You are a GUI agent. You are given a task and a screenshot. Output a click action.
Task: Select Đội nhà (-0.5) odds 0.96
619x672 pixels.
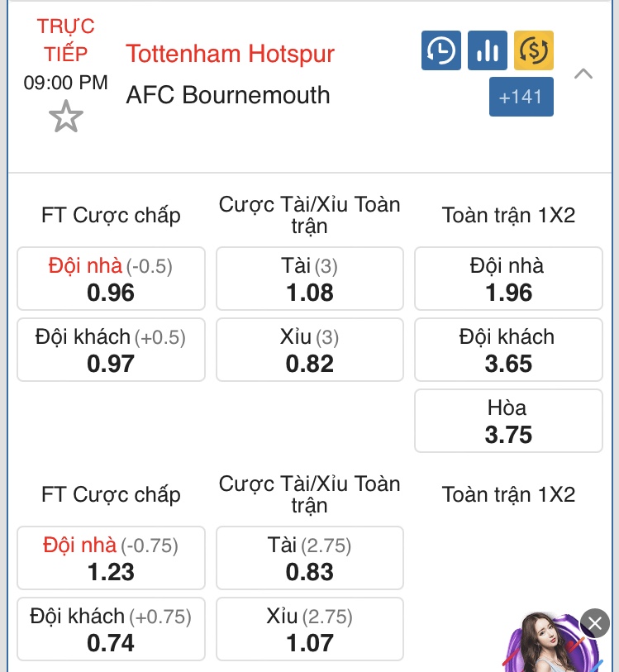coord(111,279)
